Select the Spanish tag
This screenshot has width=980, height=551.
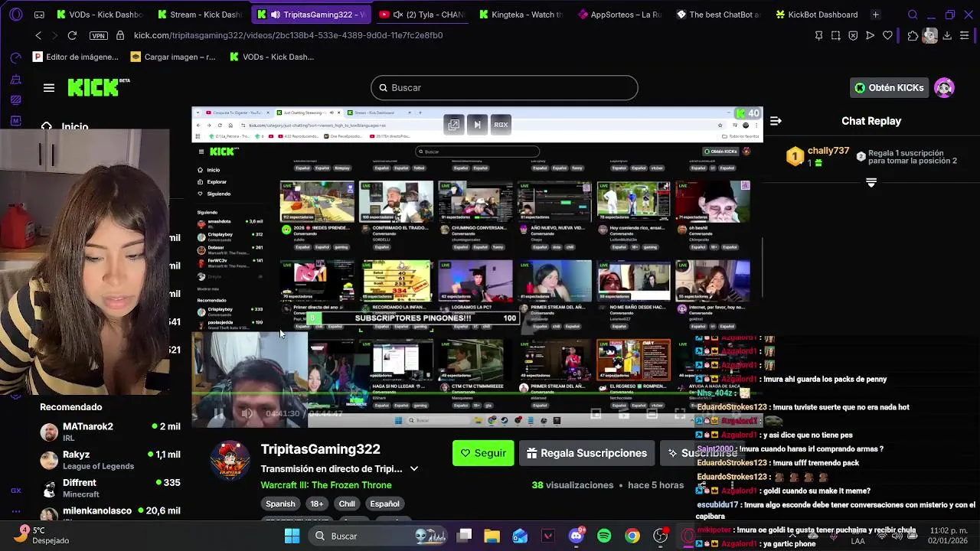click(x=280, y=504)
